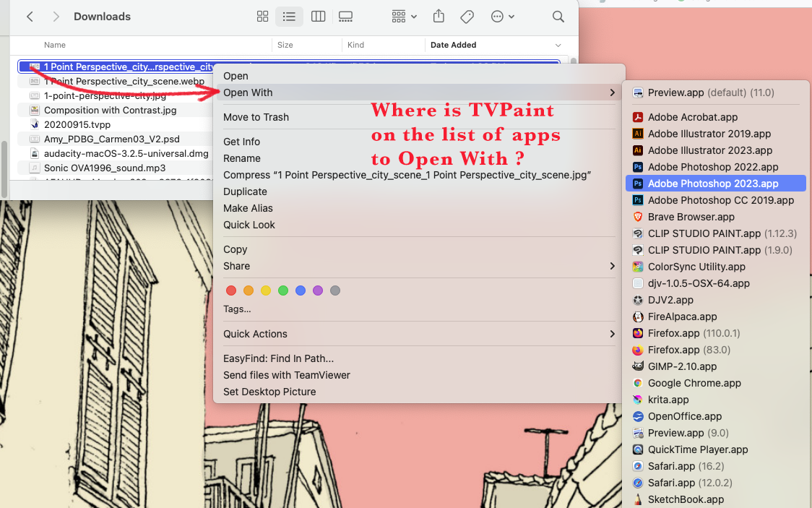
Task: Sort by the Name column header
Action: 55,45
